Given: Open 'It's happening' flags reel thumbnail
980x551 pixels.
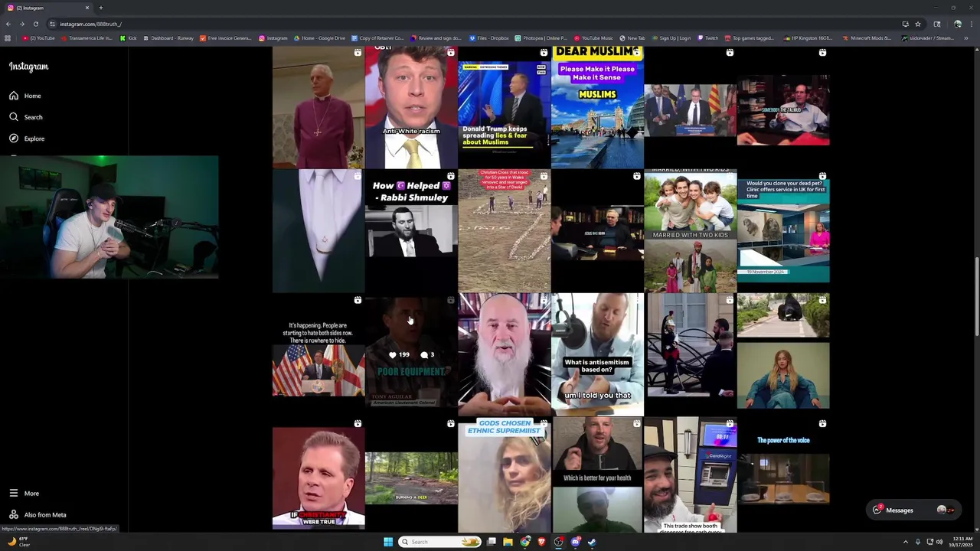Looking at the screenshot, I should 318,354.
